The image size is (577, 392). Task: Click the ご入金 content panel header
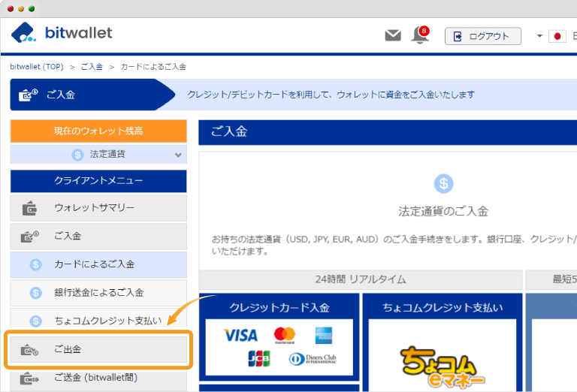pyautogui.click(x=388, y=132)
